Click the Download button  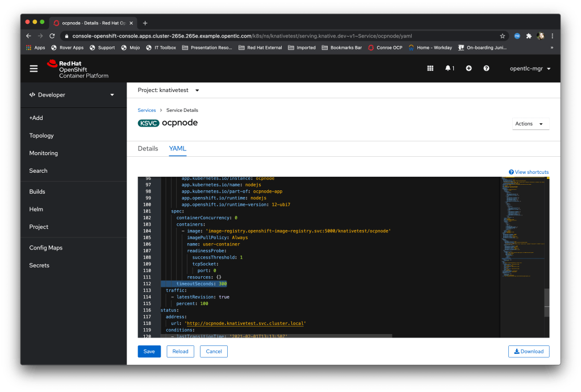pos(528,352)
